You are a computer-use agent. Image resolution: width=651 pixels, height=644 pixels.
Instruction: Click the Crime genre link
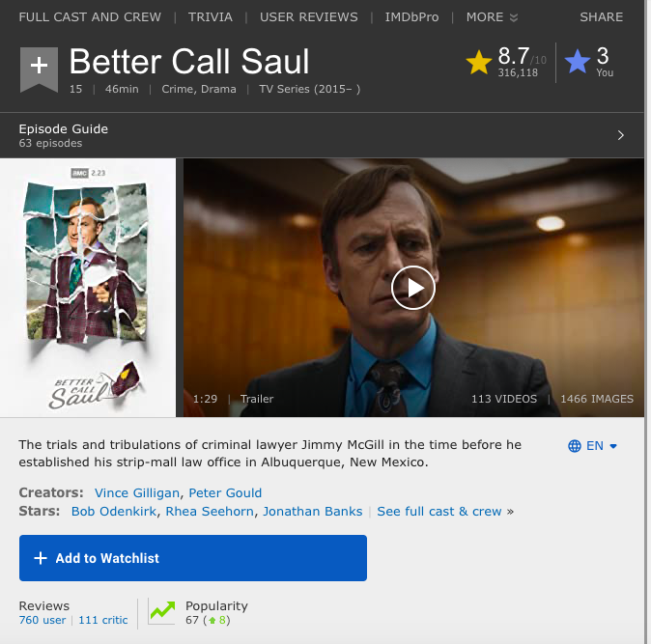coord(178,89)
